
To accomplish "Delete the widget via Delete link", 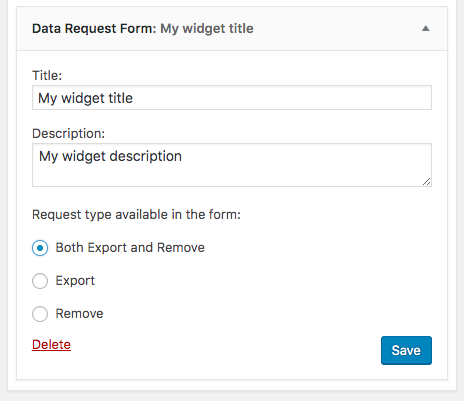I will pos(51,344).
